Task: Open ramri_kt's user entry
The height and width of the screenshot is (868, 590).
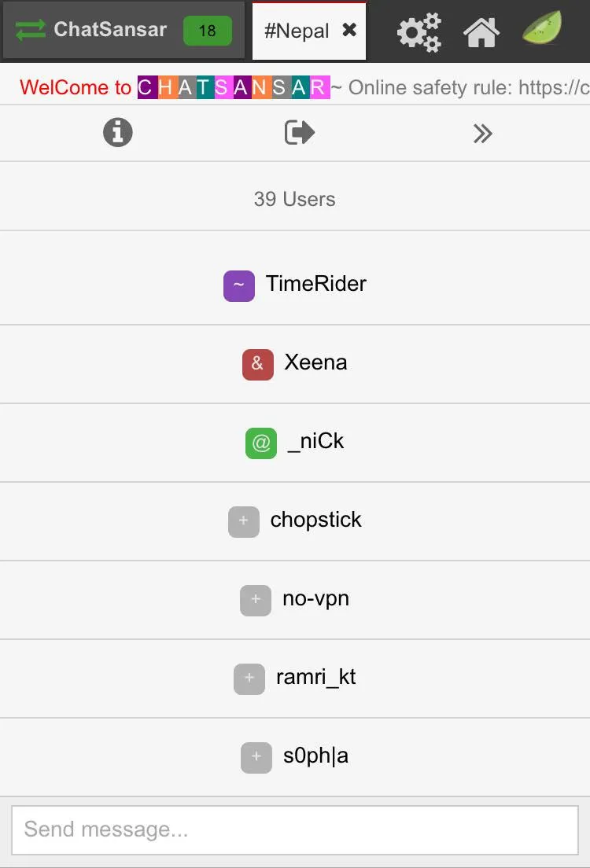Action: [315, 678]
